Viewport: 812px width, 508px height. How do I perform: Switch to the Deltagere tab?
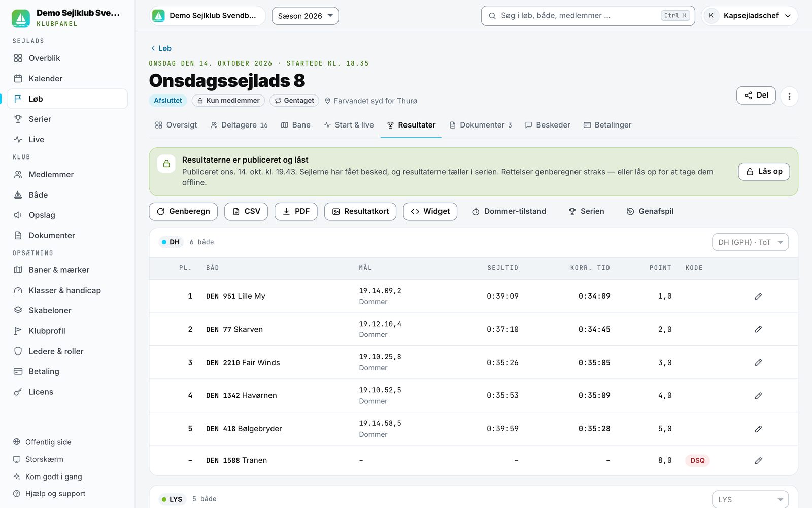click(239, 125)
